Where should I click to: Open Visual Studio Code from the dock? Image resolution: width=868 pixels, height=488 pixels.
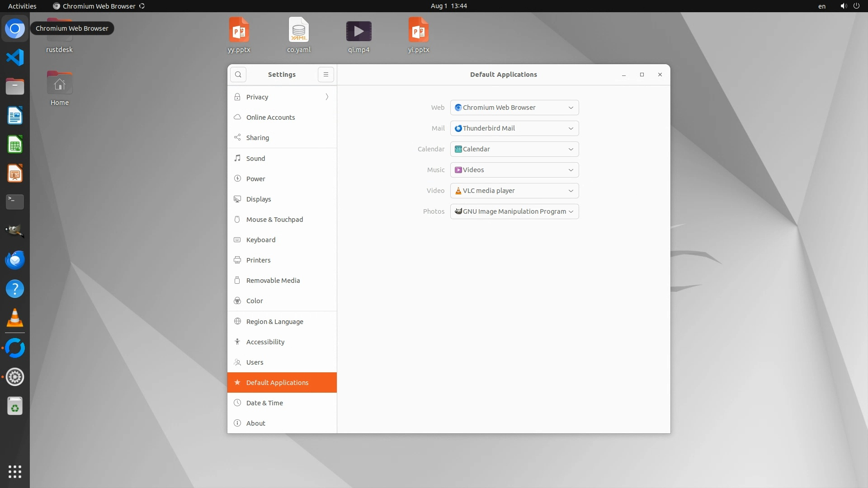click(15, 57)
